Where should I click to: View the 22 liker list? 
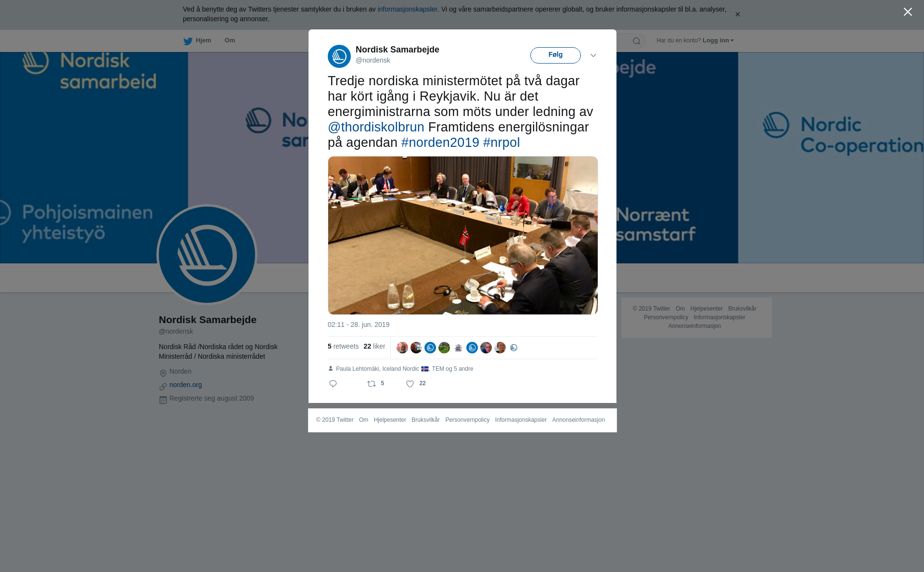pos(374,346)
